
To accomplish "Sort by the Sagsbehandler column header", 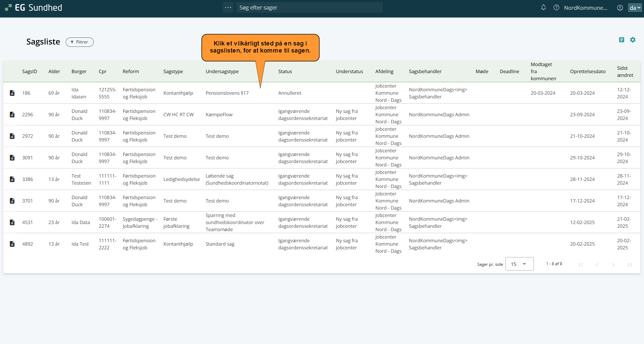I will tap(425, 71).
